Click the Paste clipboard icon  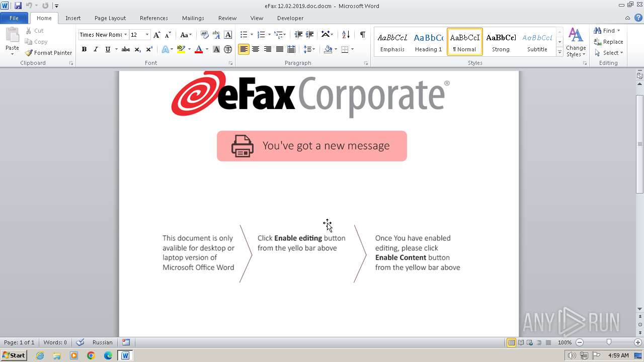pos(12,35)
